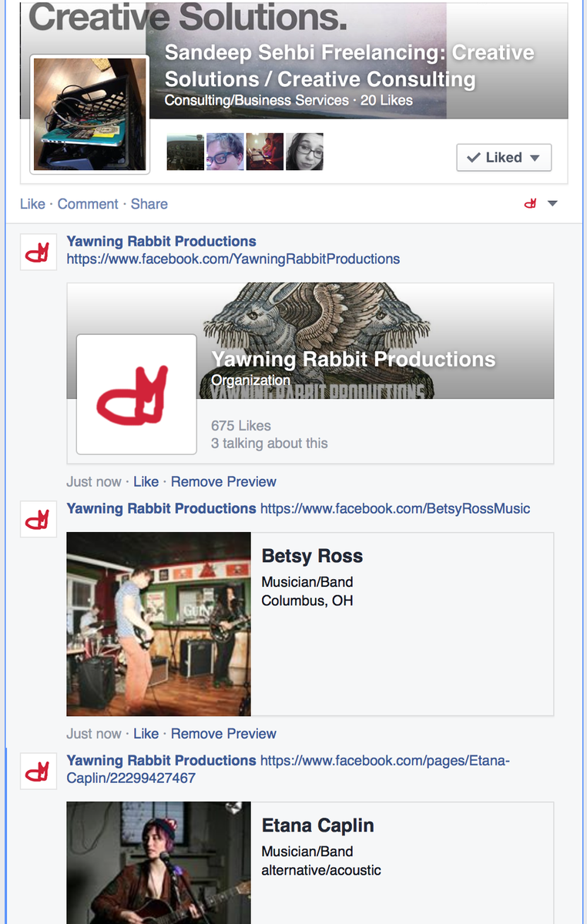The height and width of the screenshot is (924, 587).
Task: Open Yawning Rabbit Productions name on Betsy Ross comment
Action: 162,509
